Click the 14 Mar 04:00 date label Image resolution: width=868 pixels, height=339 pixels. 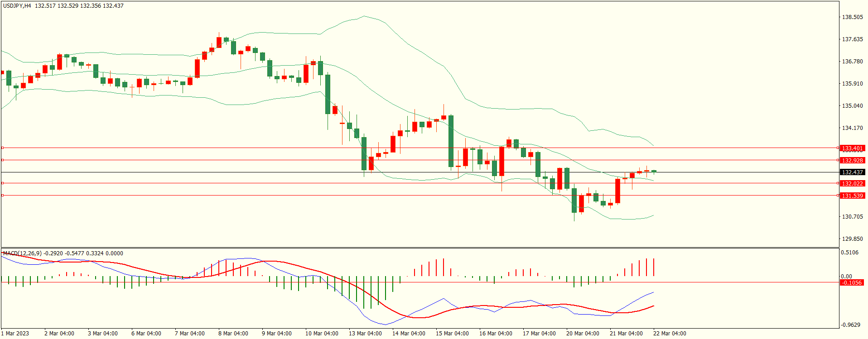pos(409,334)
